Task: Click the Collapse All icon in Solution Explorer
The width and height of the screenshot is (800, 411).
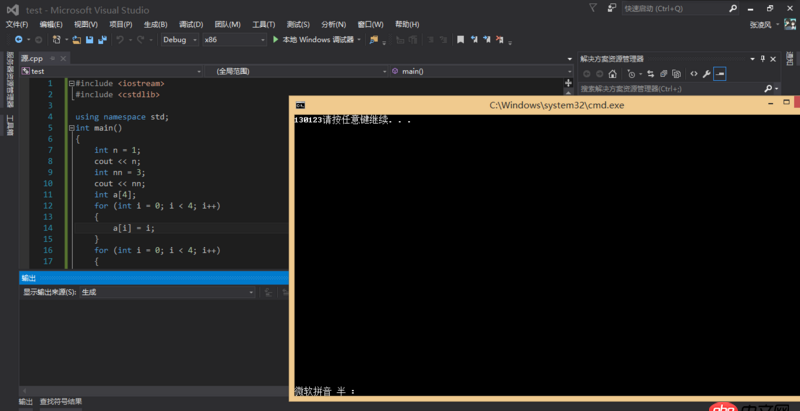Action: click(x=664, y=74)
